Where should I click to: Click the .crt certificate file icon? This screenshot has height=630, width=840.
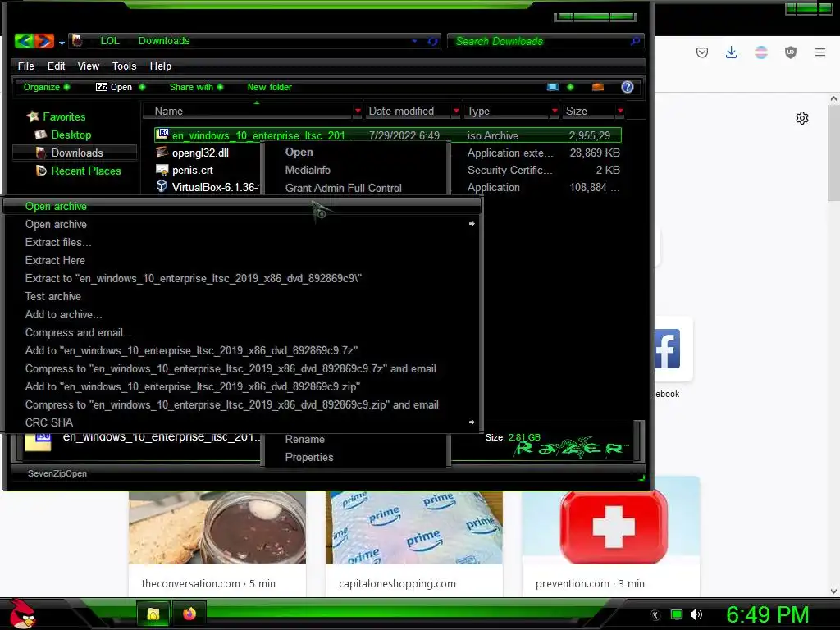point(162,170)
